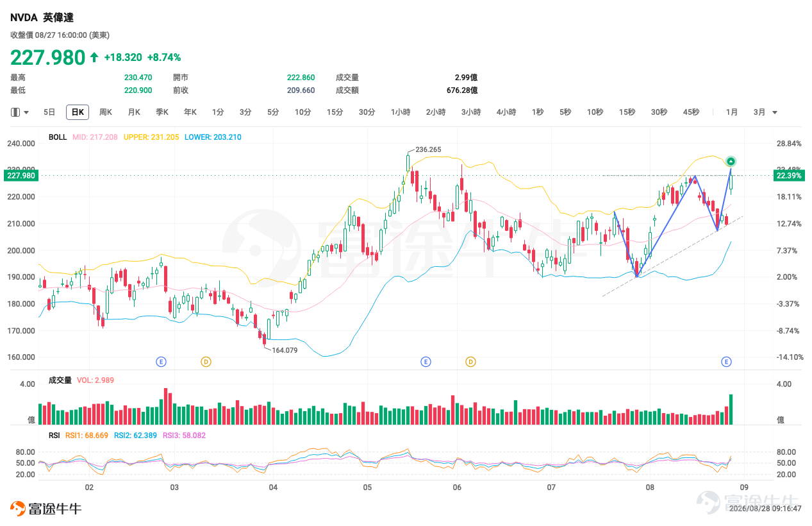Click the RSI indicator label

[x=54, y=436]
